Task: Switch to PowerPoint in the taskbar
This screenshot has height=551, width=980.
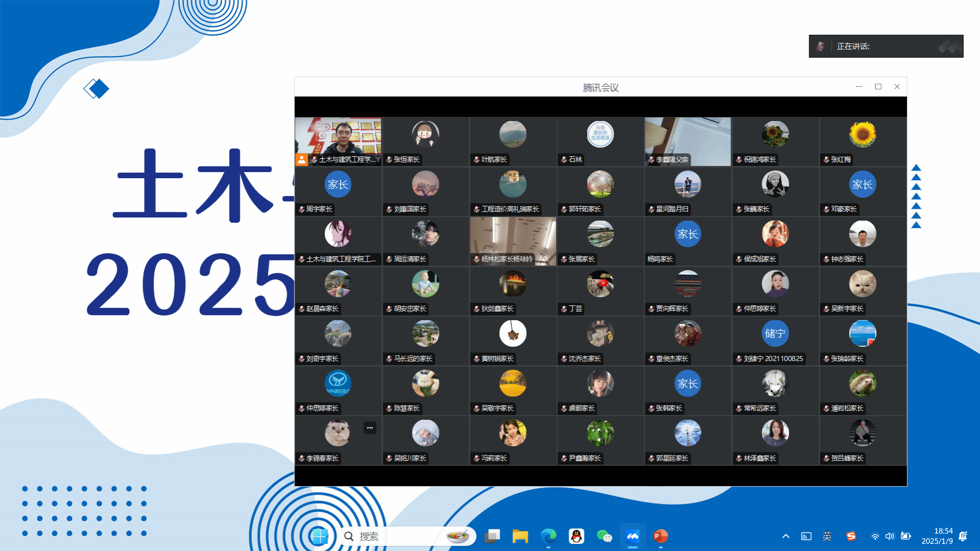Action: point(660,536)
